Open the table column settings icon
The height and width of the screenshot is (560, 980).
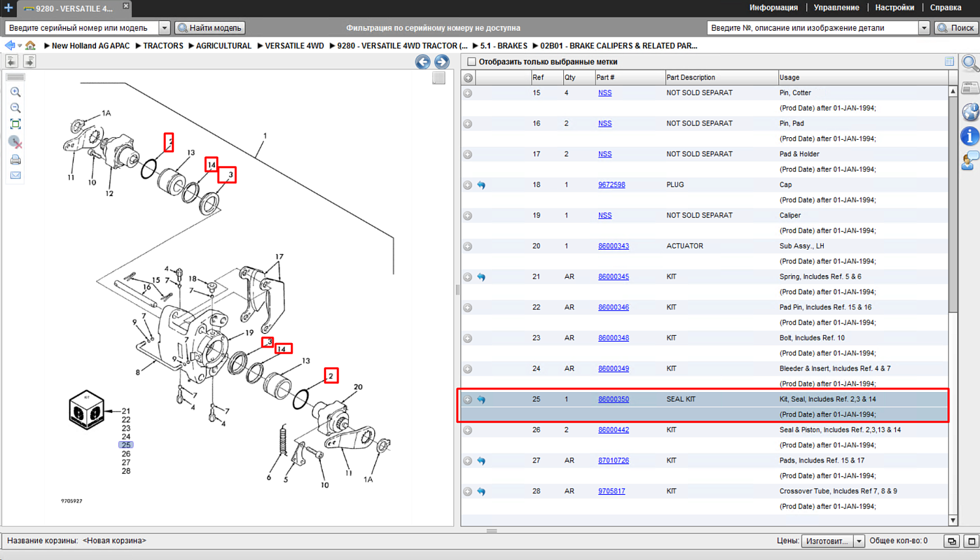coord(949,61)
